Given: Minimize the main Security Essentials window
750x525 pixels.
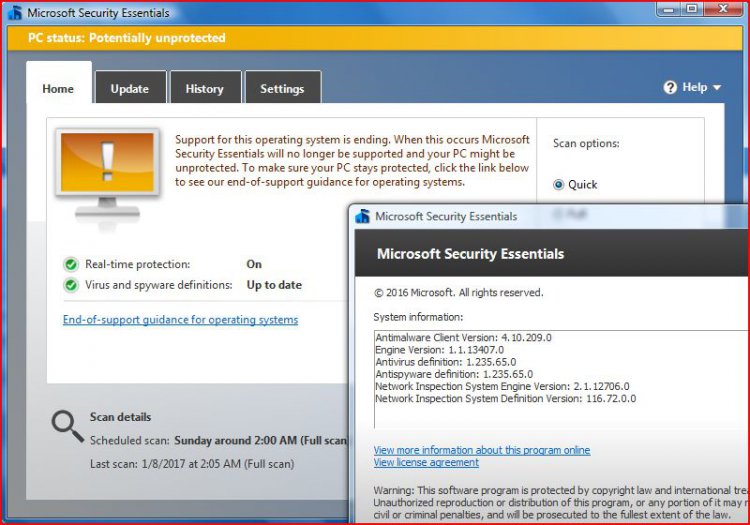Looking at the screenshot, I should click(x=669, y=9).
